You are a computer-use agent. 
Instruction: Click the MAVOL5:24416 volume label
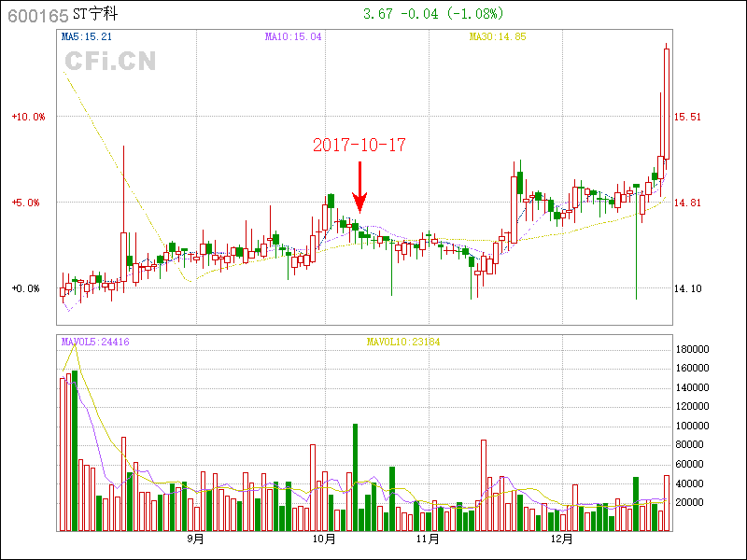tap(95, 343)
